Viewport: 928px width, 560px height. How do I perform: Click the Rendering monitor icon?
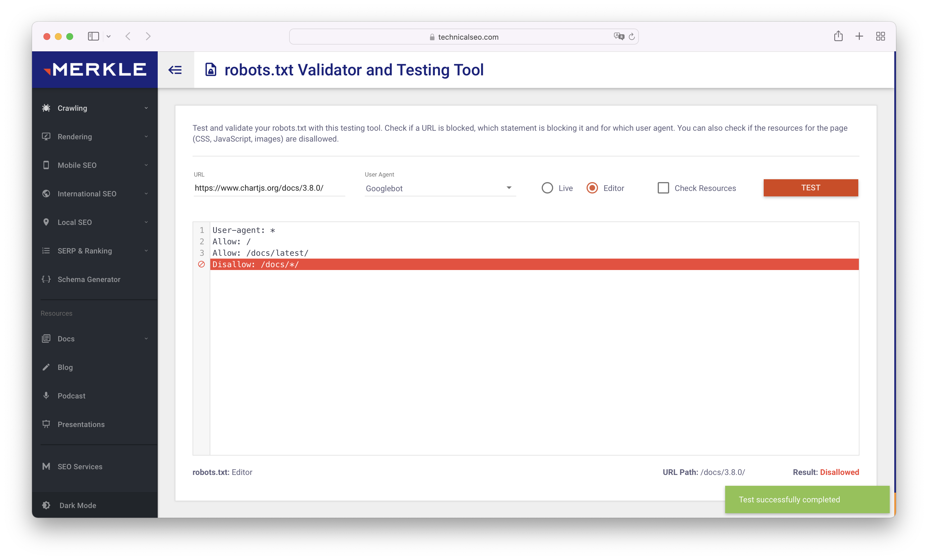click(46, 136)
